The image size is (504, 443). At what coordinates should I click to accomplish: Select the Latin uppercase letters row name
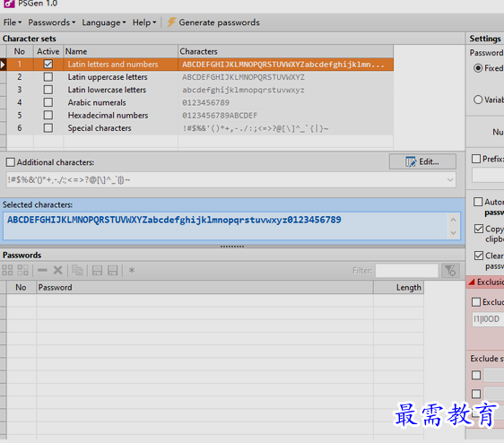(x=108, y=77)
